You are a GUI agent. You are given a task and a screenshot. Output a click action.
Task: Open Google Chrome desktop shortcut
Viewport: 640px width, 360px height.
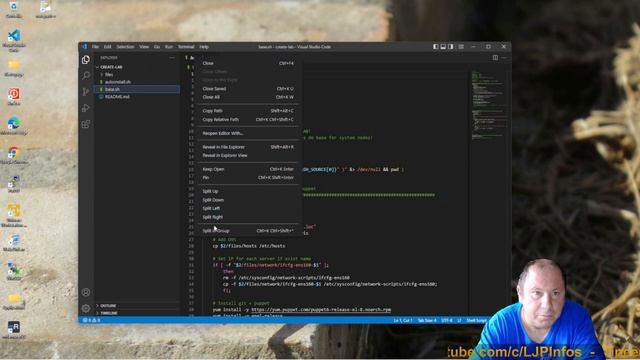[x=14, y=156]
